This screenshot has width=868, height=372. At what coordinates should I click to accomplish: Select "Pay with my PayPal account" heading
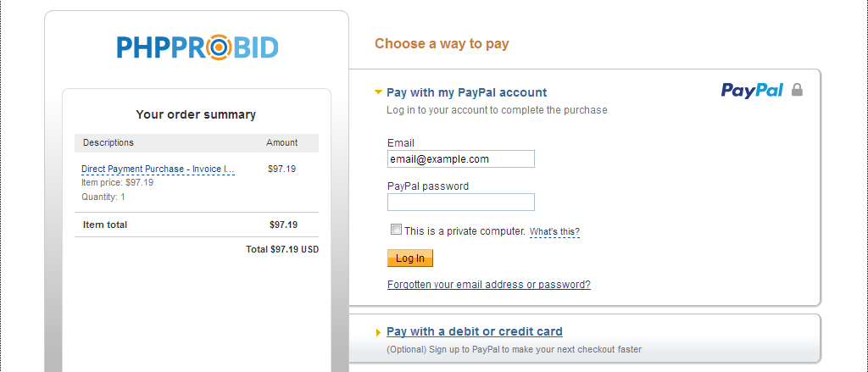click(x=466, y=92)
